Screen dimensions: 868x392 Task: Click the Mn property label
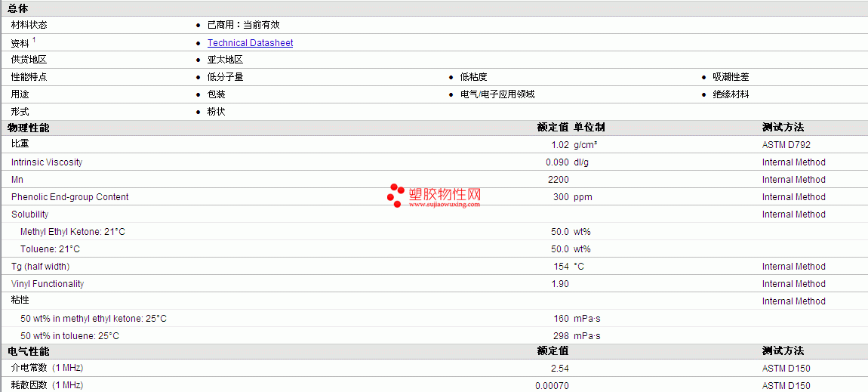(17, 180)
